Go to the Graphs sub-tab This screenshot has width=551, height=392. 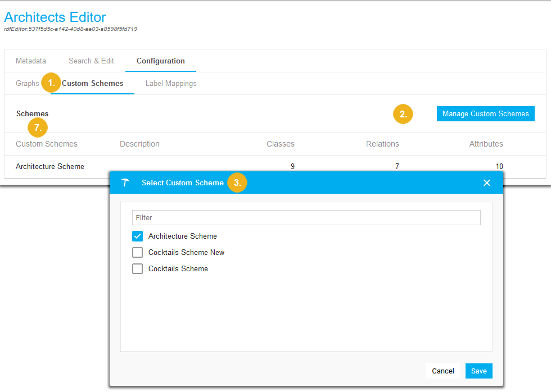[28, 83]
